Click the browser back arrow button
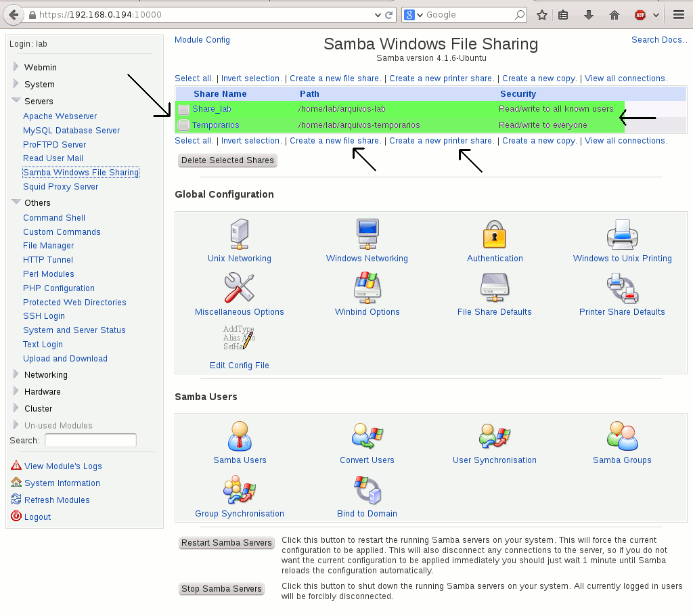 pyautogui.click(x=14, y=15)
